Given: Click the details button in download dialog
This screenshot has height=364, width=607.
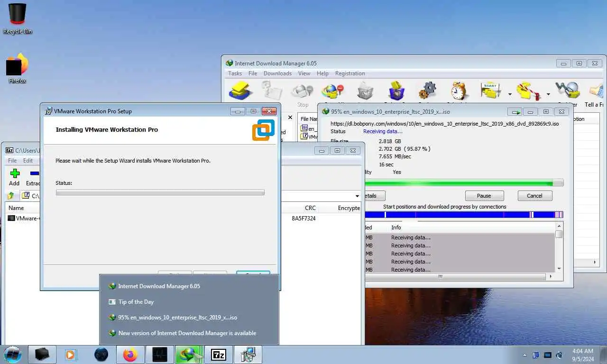Looking at the screenshot, I should [x=375, y=196].
